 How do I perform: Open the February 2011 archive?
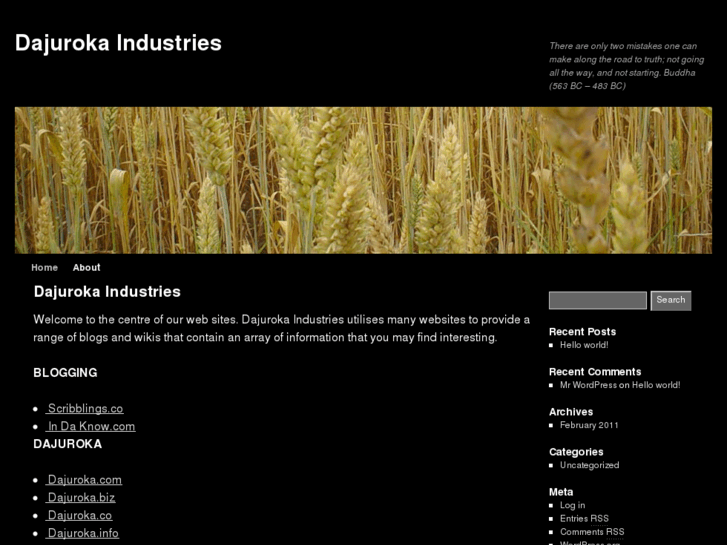[x=589, y=425]
